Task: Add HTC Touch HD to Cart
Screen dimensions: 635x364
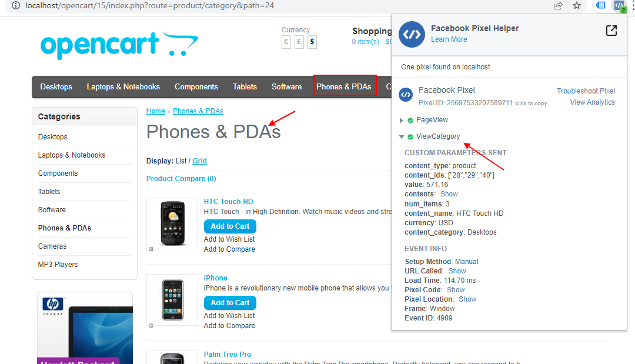Action: [229, 226]
